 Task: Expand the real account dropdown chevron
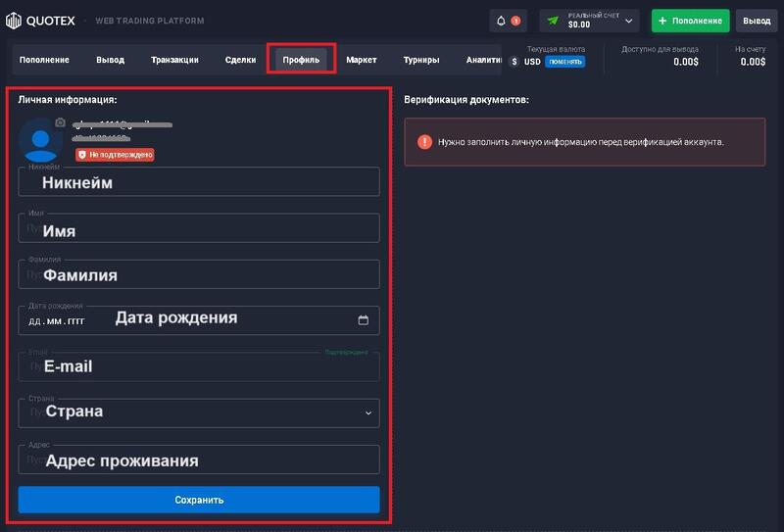(x=629, y=21)
